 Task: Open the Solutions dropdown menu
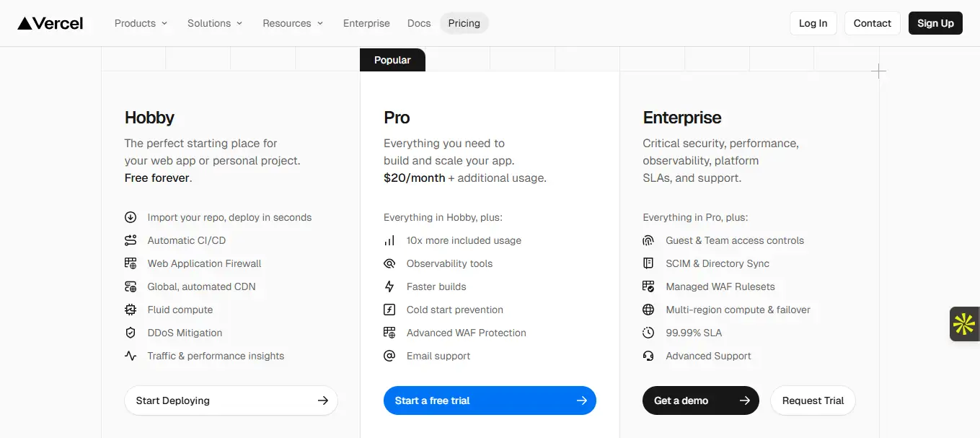(215, 23)
